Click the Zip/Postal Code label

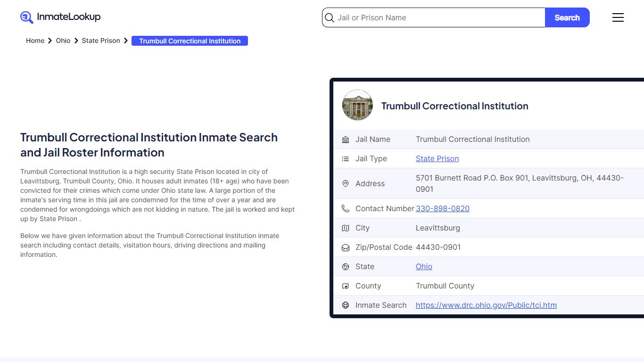pos(384,247)
